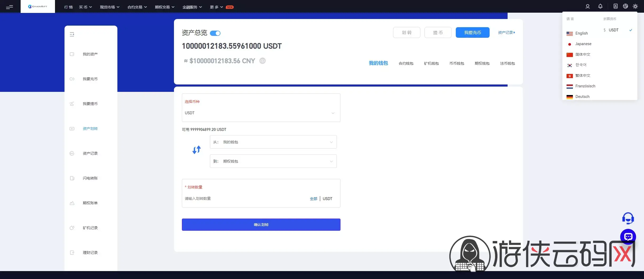
Task: Expand the 选择币种 USDT dropdown
Action: [x=261, y=113]
